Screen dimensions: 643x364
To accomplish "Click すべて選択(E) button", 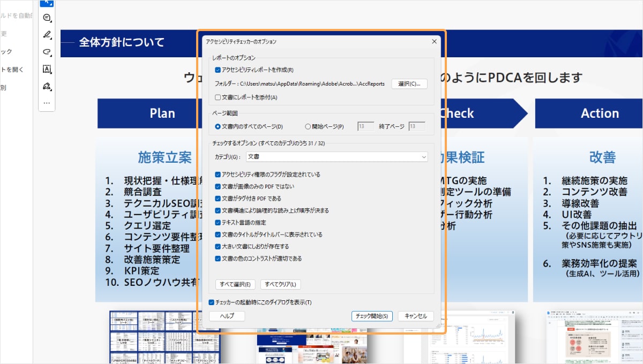I will click(235, 284).
